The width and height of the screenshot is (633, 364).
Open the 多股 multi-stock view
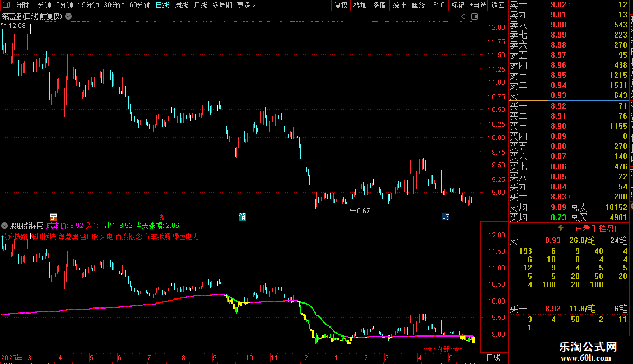click(x=379, y=5)
